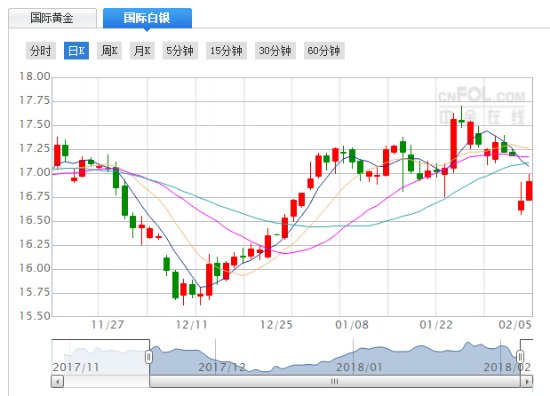
Task: Click the left range slider handle
Action: click(x=149, y=357)
